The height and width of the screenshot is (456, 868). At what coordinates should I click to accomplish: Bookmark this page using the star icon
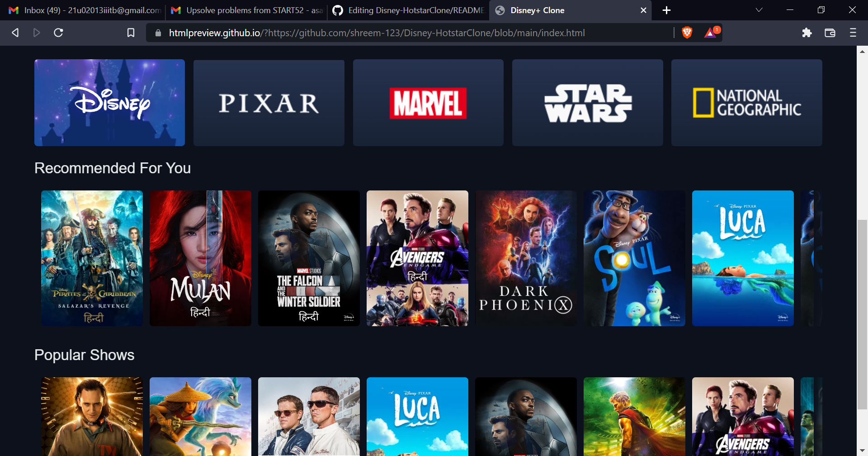pyautogui.click(x=131, y=33)
